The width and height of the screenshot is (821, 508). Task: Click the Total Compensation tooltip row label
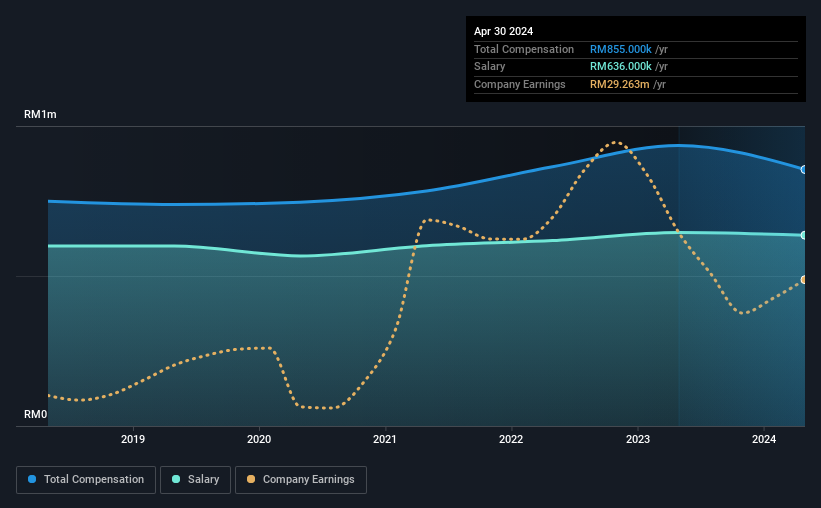tap(524, 49)
